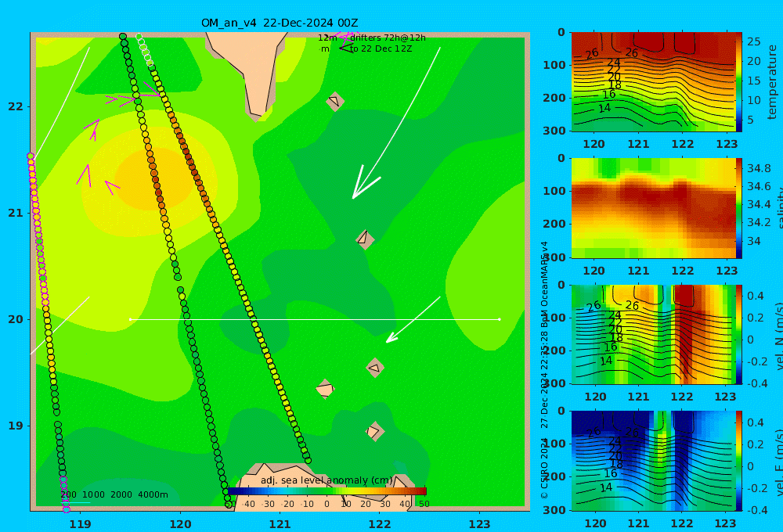Click latitude tick 21 on main map
Image resolution: width=783 pixels, height=532 pixels.
click(16, 213)
